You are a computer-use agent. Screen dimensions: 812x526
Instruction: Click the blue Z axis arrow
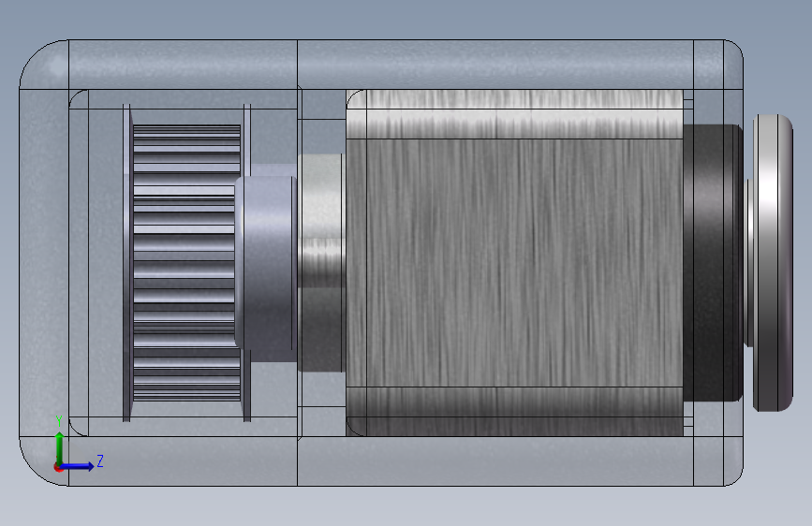(x=78, y=466)
